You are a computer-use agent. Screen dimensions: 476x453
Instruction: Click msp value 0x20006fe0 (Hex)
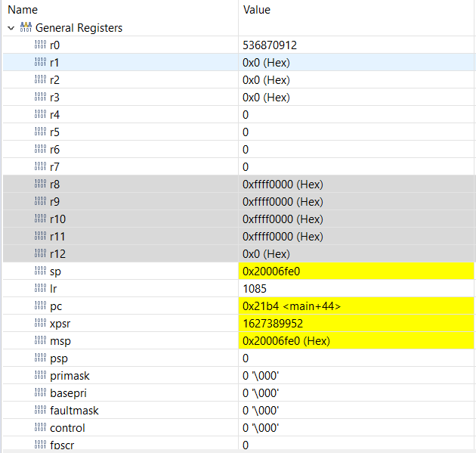[286, 341]
